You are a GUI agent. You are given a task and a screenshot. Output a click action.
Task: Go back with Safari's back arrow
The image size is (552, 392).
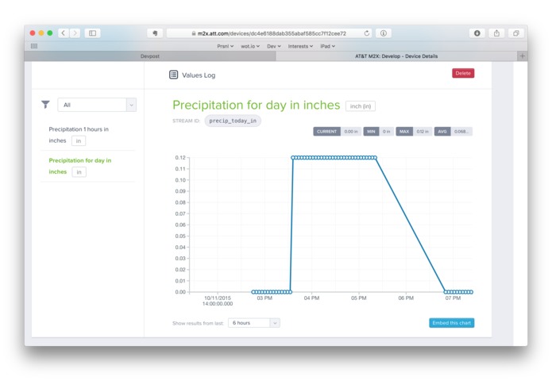pos(64,33)
